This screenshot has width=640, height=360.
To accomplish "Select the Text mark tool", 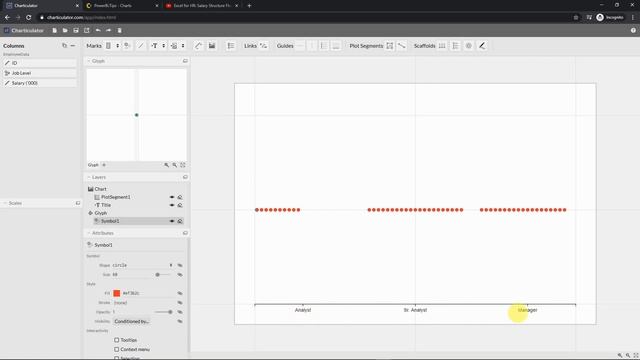I will (x=155, y=46).
